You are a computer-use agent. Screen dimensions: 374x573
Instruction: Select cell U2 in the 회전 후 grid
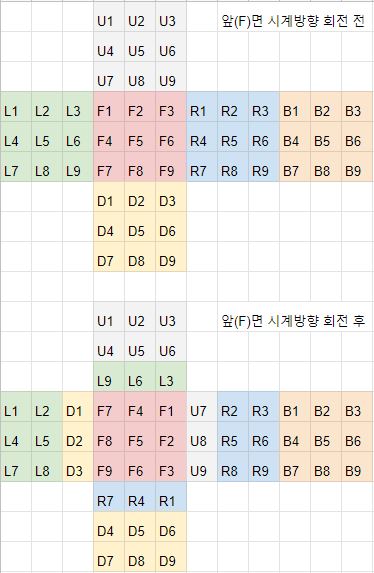pos(140,317)
